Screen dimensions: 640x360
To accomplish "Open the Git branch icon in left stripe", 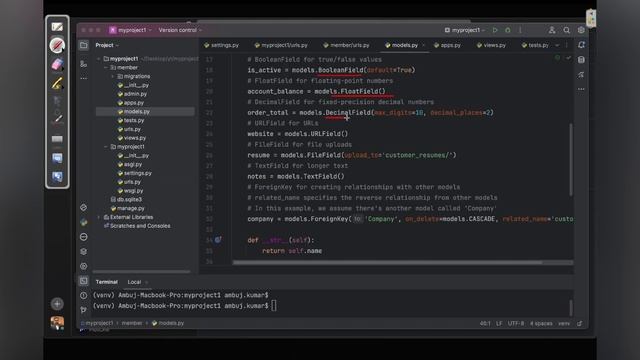I will (84, 310).
